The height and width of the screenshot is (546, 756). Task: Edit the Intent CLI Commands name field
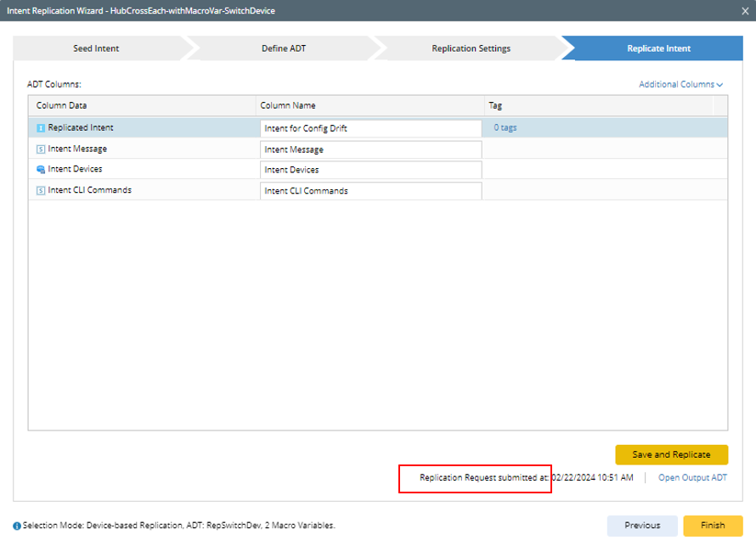[x=370, y=191]
